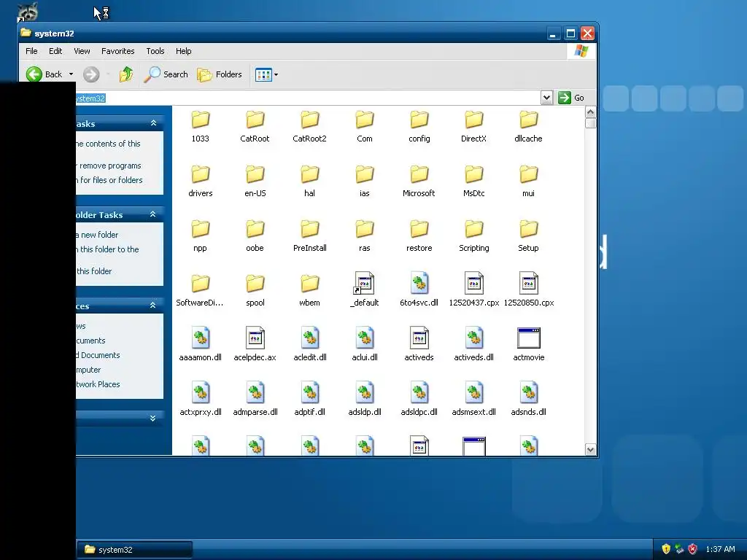
Task: Select the CatRoot2 folder
Action: (309, 127)
